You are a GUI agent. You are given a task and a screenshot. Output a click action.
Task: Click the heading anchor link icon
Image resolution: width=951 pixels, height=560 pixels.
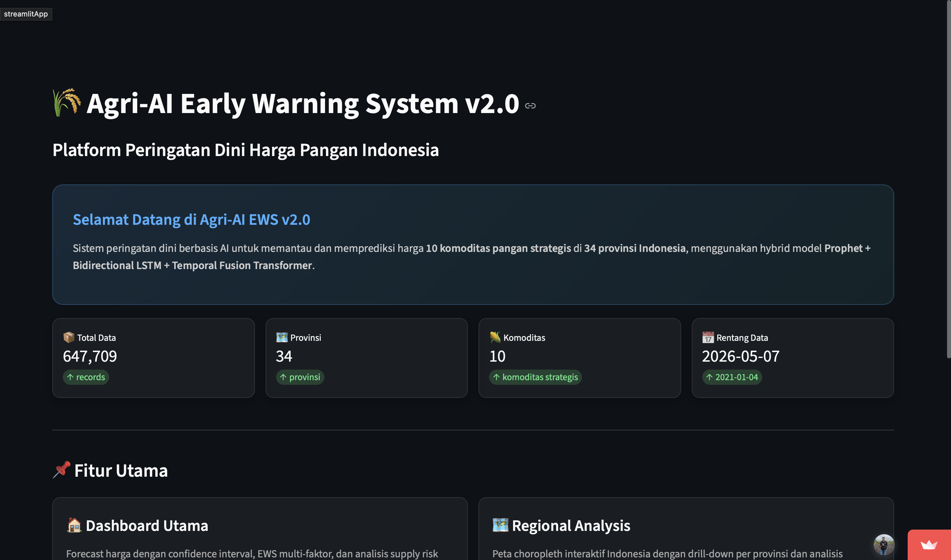tap(530, 106)
